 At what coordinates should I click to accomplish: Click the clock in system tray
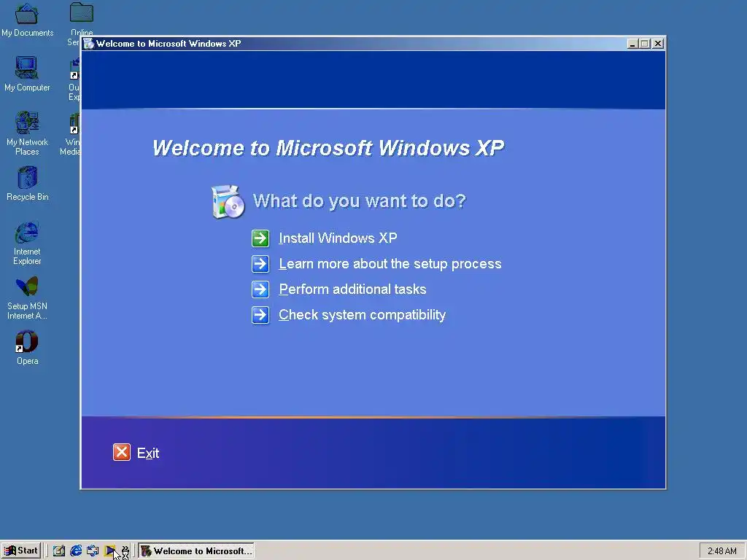coord(721,551)
